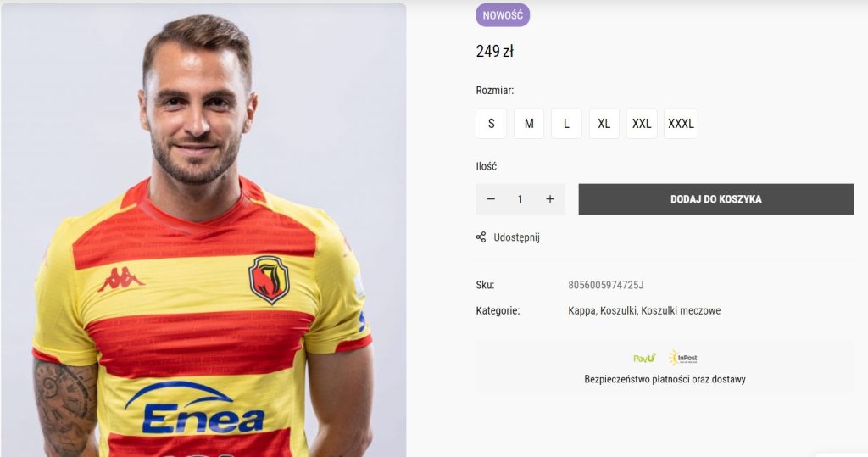Decrease quantity with the minus icon
Screen dimensions: 868x457
491,199
